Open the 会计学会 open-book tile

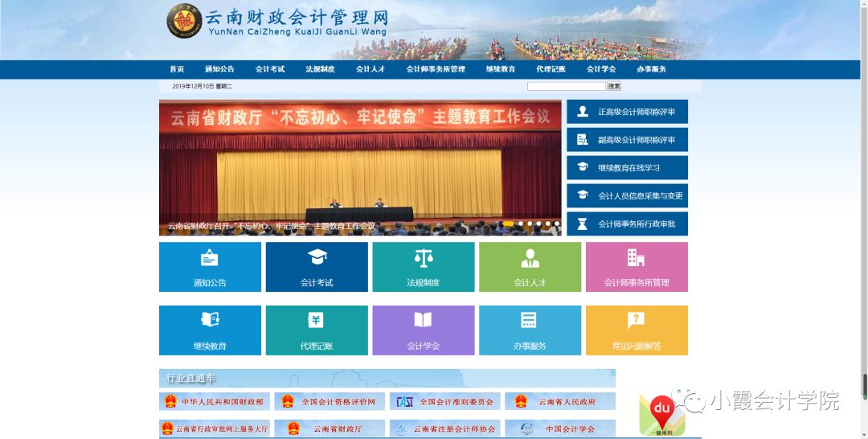(424, 330)
